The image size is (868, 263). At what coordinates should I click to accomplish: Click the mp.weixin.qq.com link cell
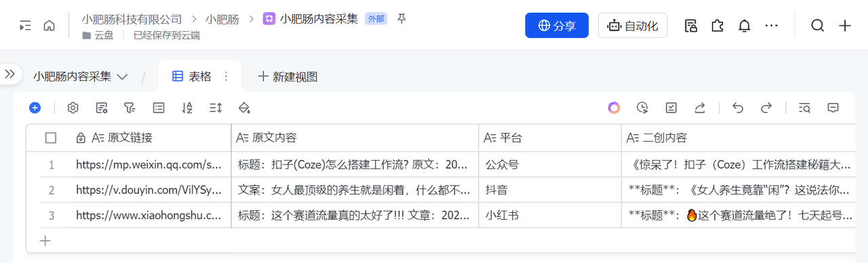pyautogui.click(x=150, y=164)
